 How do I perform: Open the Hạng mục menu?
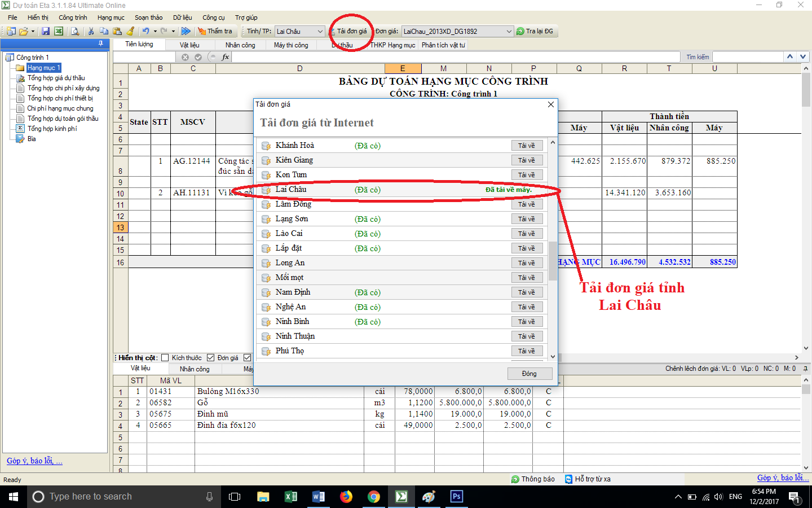[x=111, y=17]
